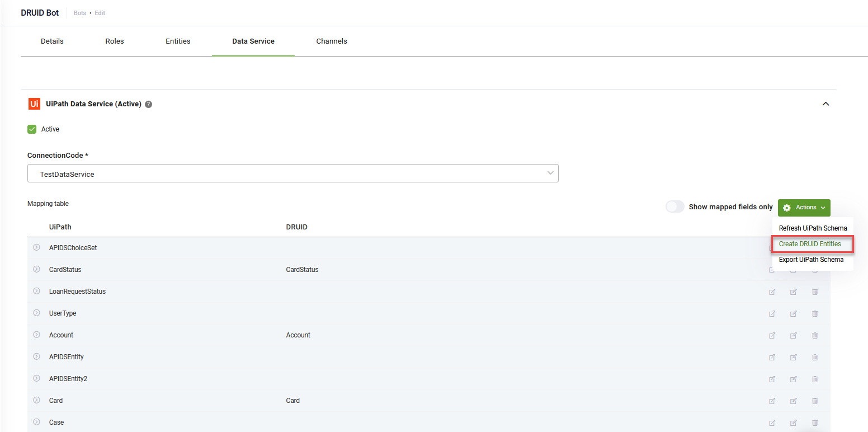Open APIDSEntity2 row's external link icon
This screenshot has width=868, height=432.
[x=772, y=379]
